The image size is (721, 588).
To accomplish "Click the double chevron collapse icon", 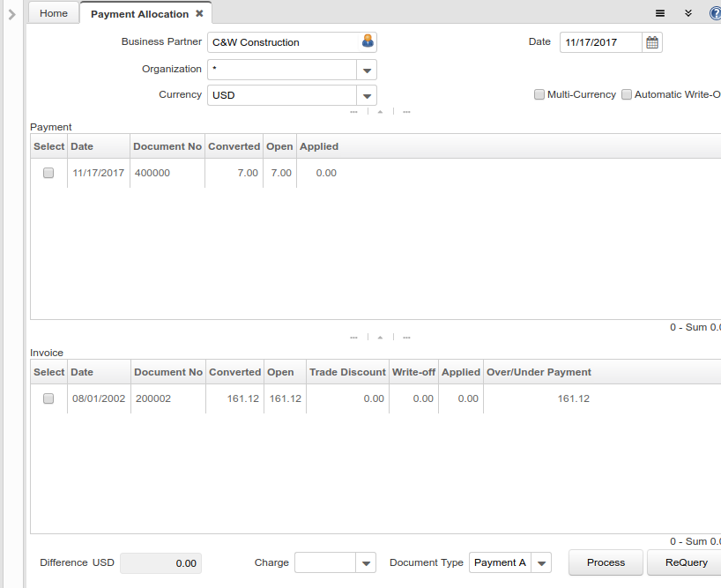I will (x=688, y=13).
